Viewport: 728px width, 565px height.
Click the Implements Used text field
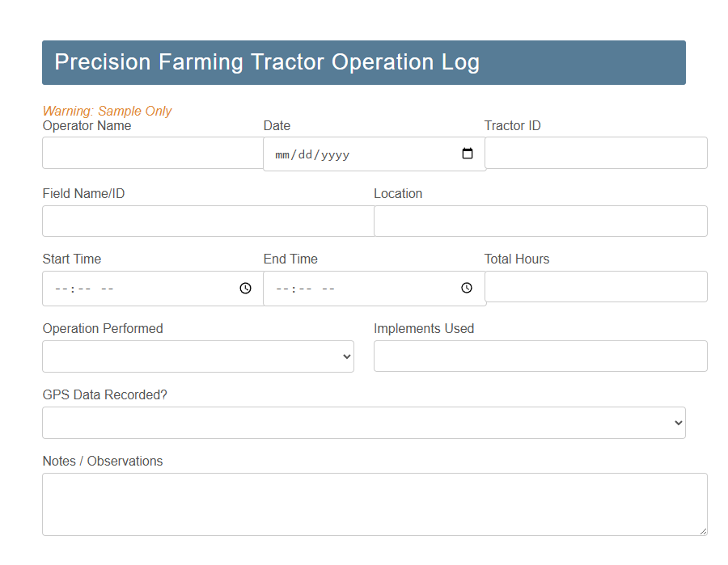540,356
